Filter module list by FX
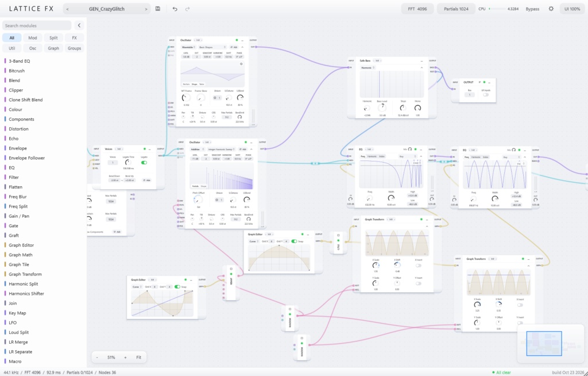588x376 pixels. tap(74, 37)
